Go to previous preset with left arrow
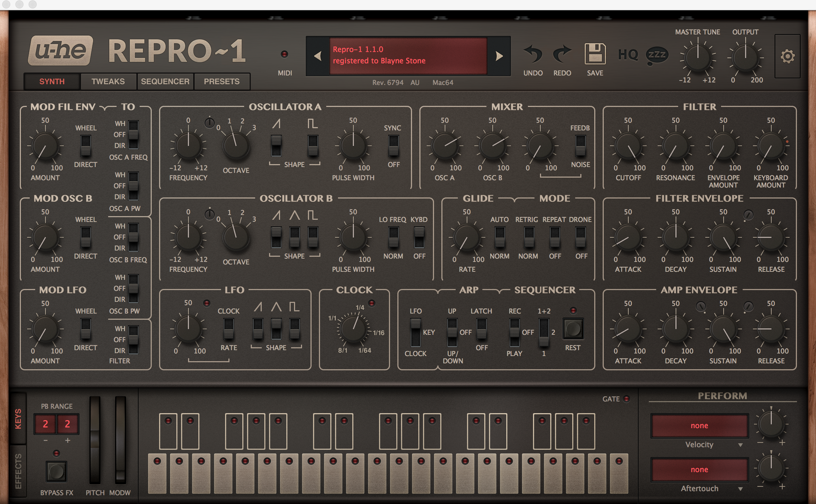This screenshot has height=504, width=816. [x=318, y=56]
